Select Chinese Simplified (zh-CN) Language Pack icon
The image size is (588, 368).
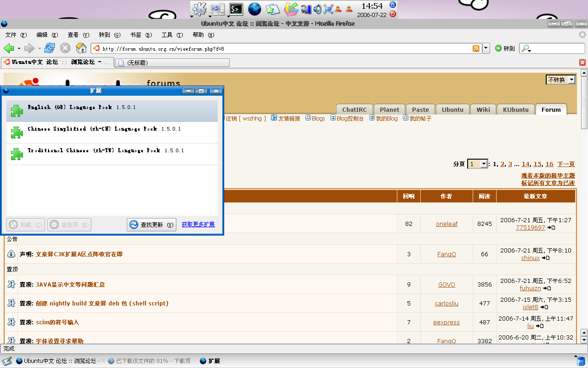tap(17, 132)
